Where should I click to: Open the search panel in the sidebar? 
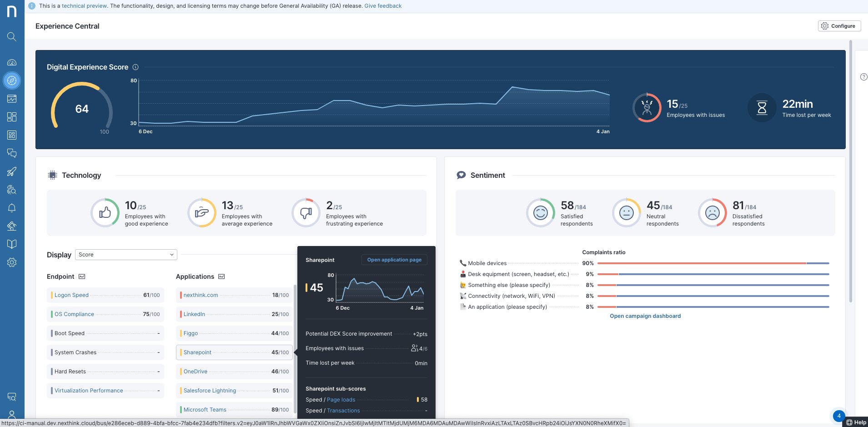[12, 37]
